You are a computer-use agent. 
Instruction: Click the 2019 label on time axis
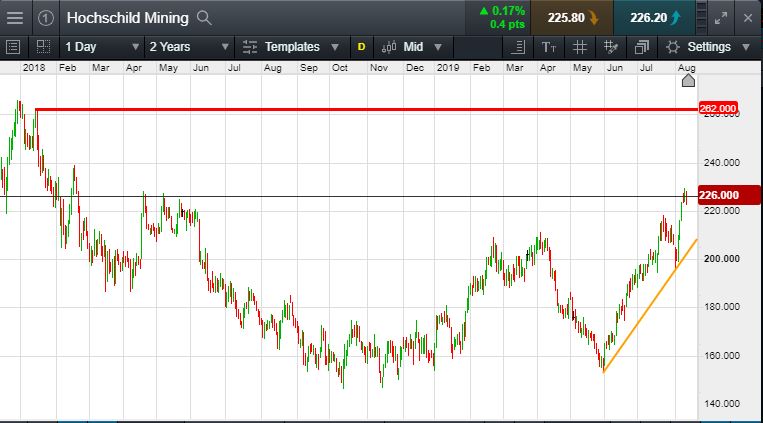(448, 68)
